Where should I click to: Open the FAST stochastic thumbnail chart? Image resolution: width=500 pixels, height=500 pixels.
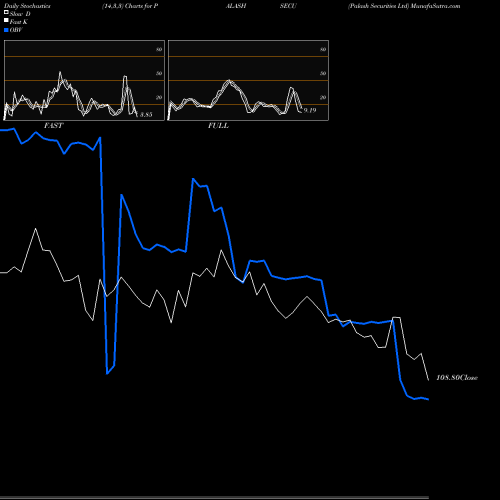(x=84, y=80)
